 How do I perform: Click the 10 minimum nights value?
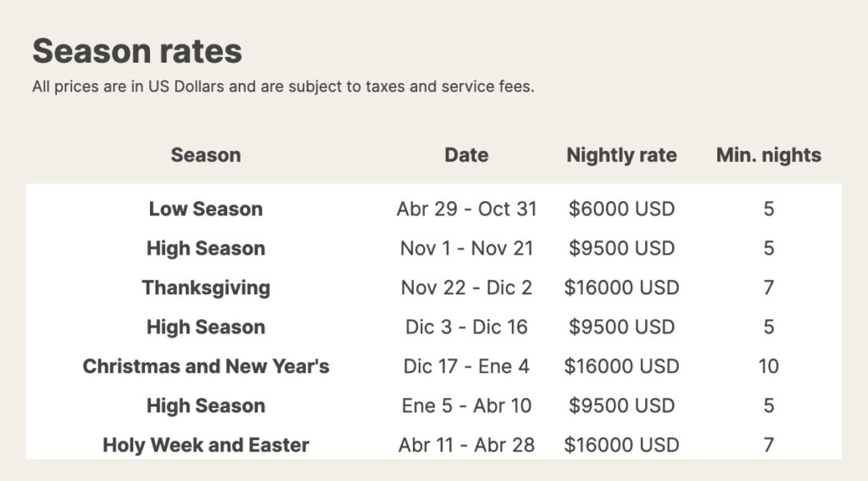point(768,366)
